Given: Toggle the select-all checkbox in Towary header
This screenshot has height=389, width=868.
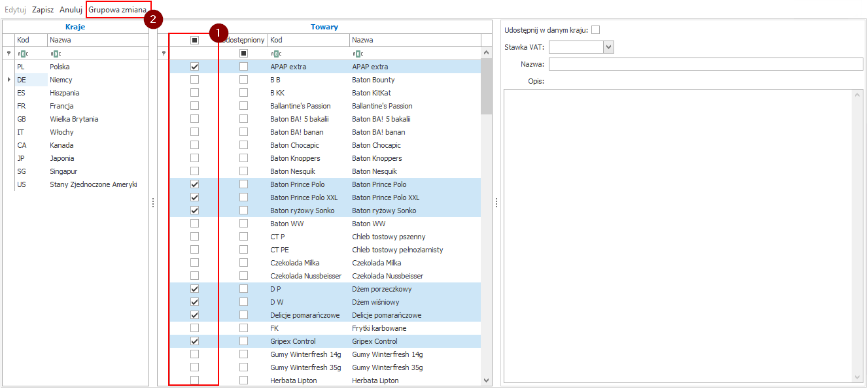Looking at the screenshot, I should [x=194, y=40].
